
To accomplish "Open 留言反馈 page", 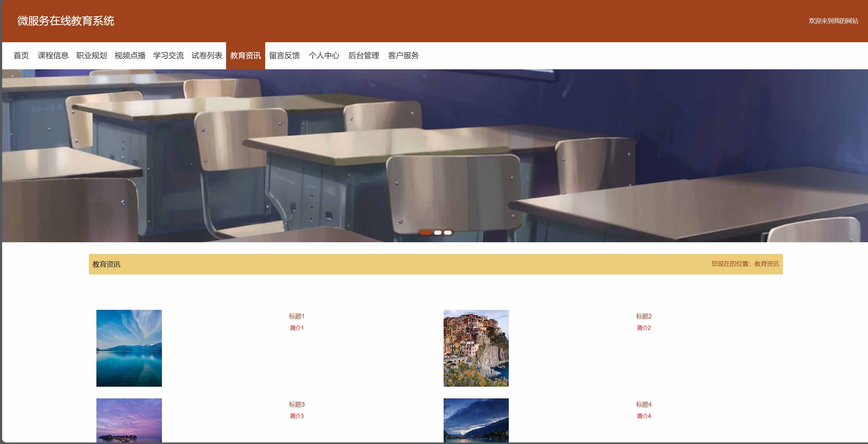I will (284, 56).
